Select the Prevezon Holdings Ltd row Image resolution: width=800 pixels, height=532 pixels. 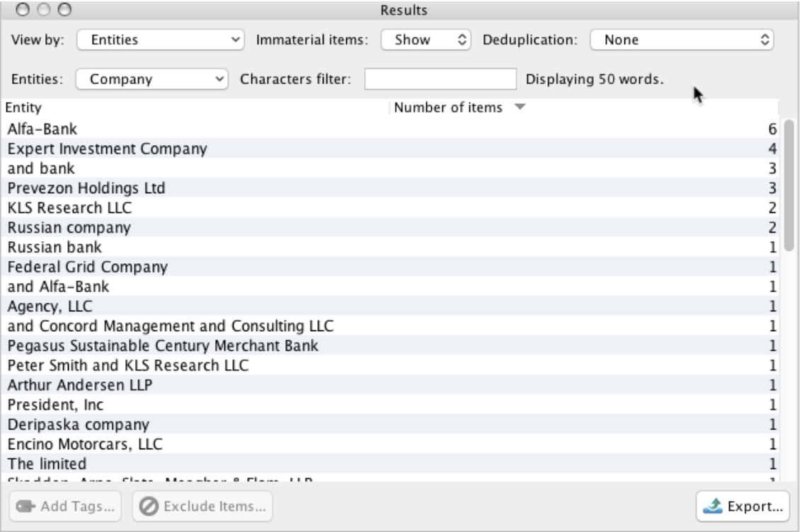pos(391,187)
